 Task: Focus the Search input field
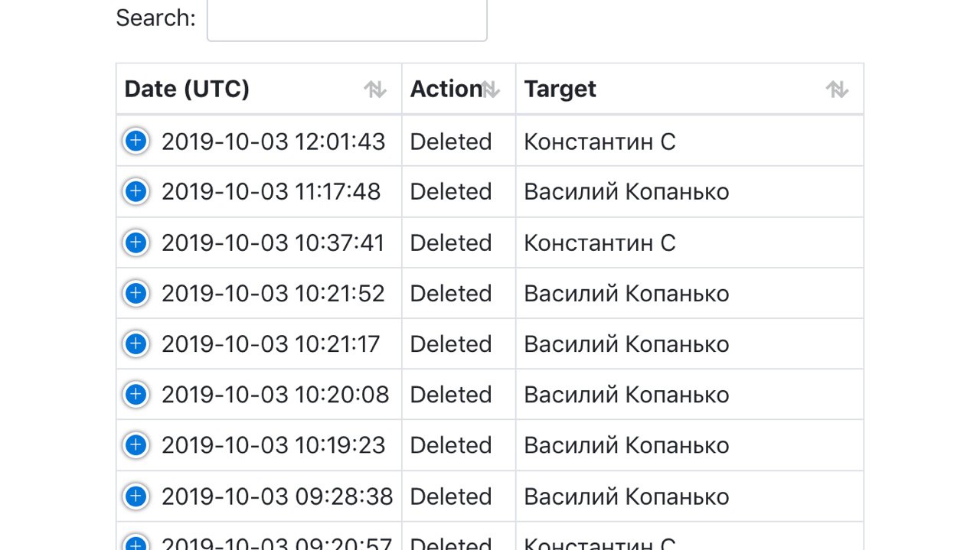(x=347, y=18)
